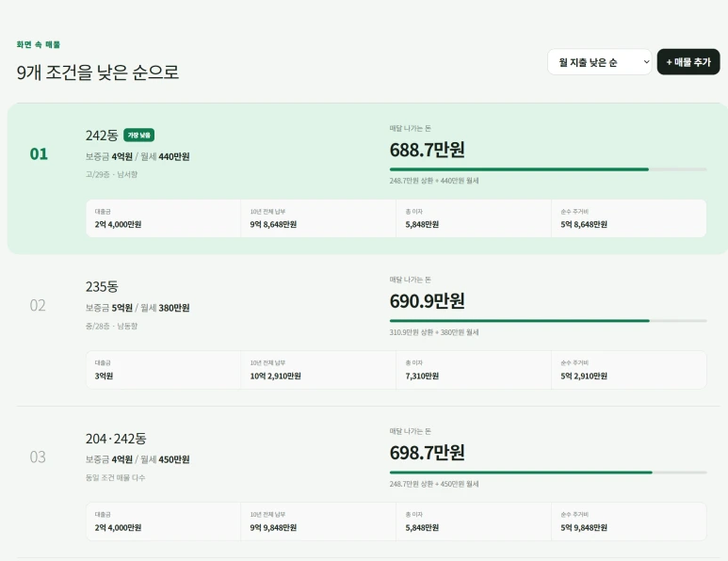Select the 242동 listing title

point(102,135)
